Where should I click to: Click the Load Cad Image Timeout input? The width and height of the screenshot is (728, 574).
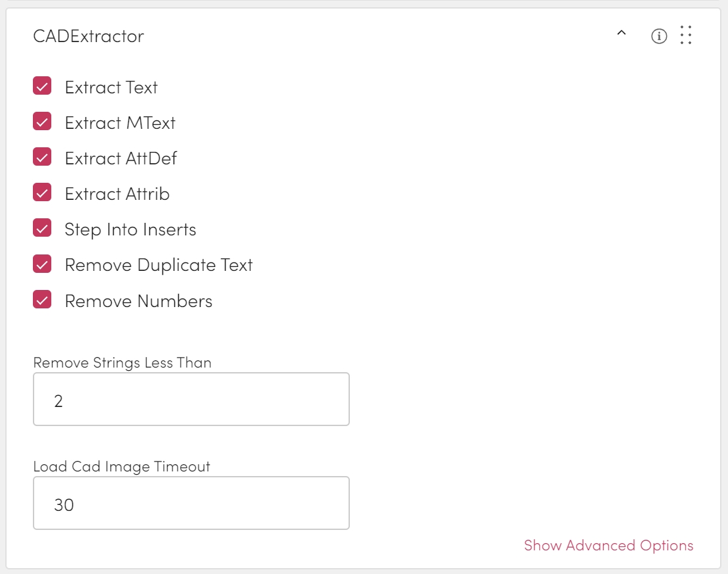tap(191, 504)
